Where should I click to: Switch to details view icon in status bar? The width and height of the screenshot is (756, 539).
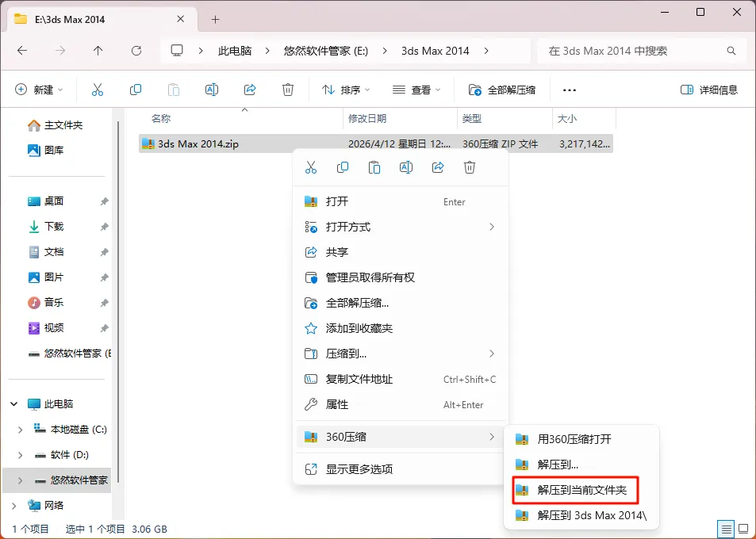tap(726, 529)
